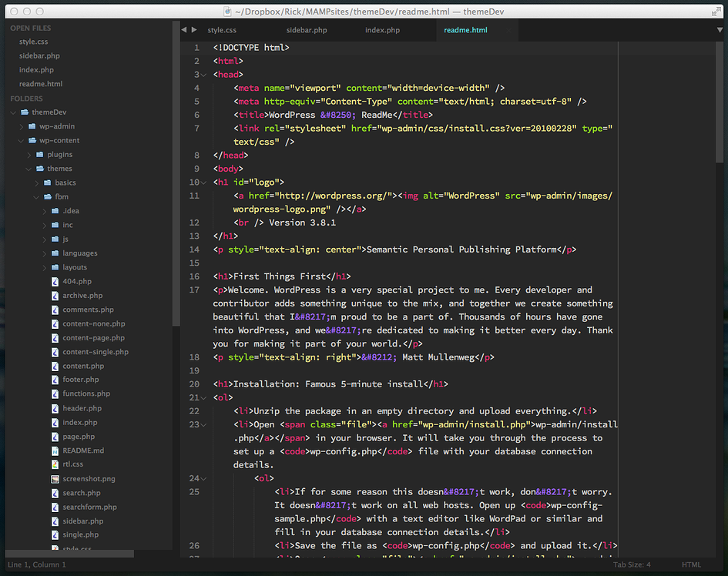This screenshot has width=728, height=576.
Task: Click the .idea folder icon
Action: click(55, 211)
